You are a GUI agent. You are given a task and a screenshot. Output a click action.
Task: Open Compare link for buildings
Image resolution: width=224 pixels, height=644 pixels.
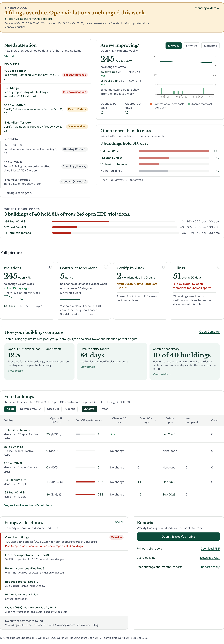209,332
